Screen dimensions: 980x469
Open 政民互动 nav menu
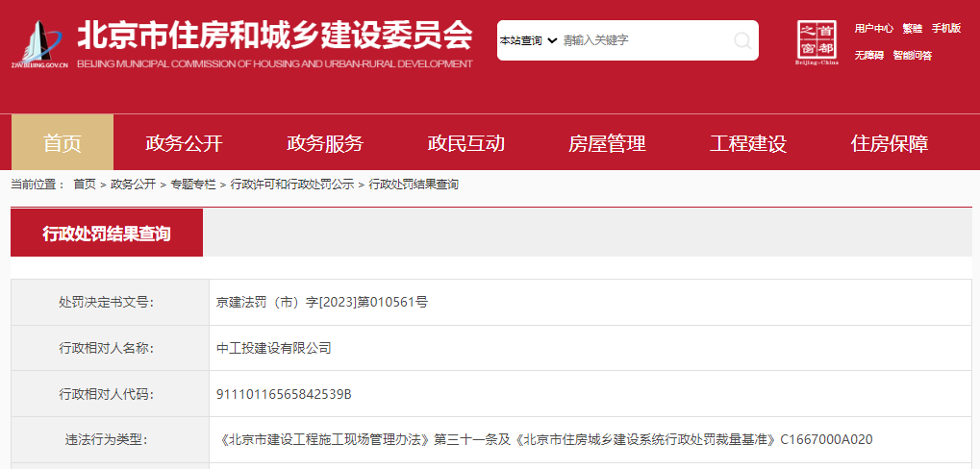click(466, 143)
